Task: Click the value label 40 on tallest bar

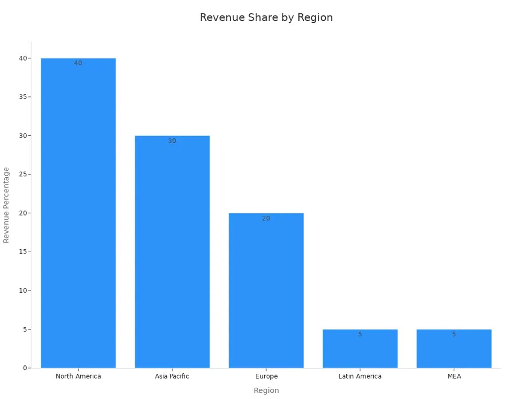Action: coord(78,63)
